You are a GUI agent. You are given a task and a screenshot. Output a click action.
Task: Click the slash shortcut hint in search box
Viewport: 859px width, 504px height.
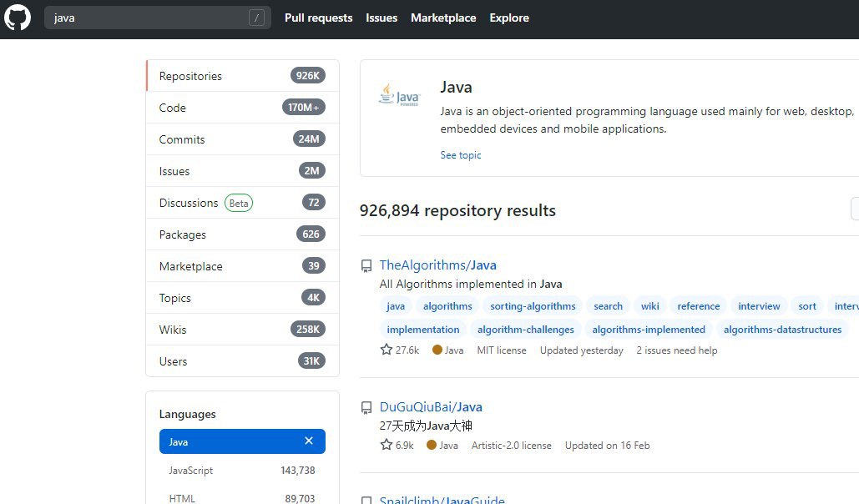coord(256,18)
